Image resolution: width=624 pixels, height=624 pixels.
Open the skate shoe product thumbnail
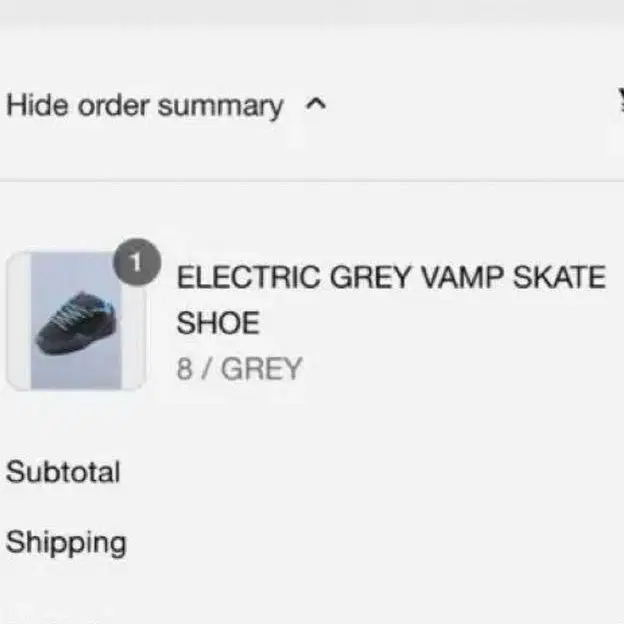[76, 320]
